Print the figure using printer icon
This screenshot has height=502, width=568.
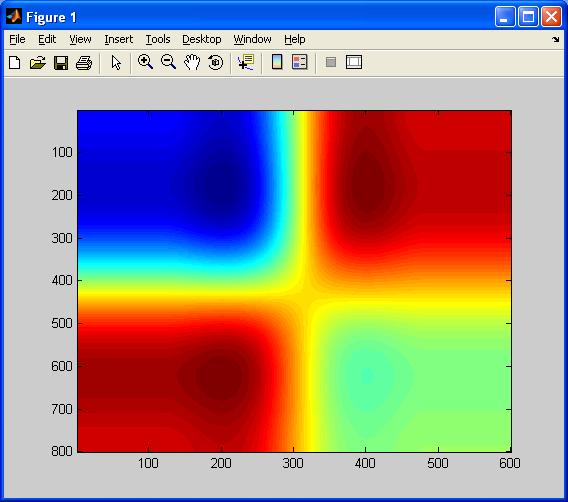point(84,63)
